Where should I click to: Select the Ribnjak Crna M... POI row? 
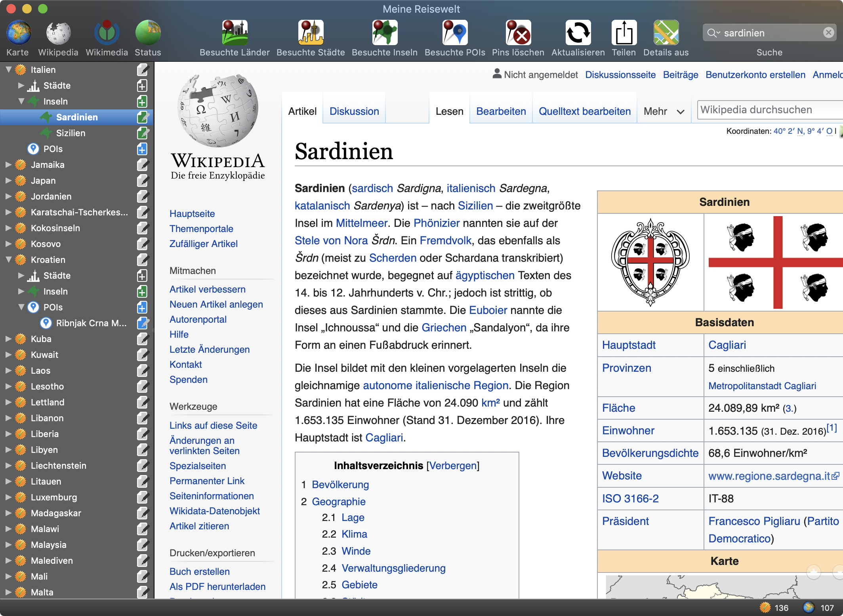pyautogui.click(x=76, y=323)
